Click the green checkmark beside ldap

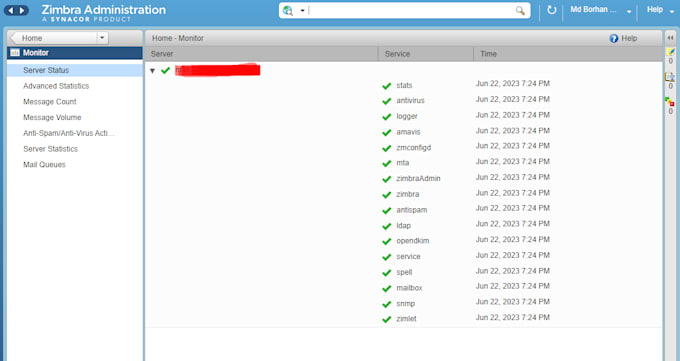pos(386,226)
